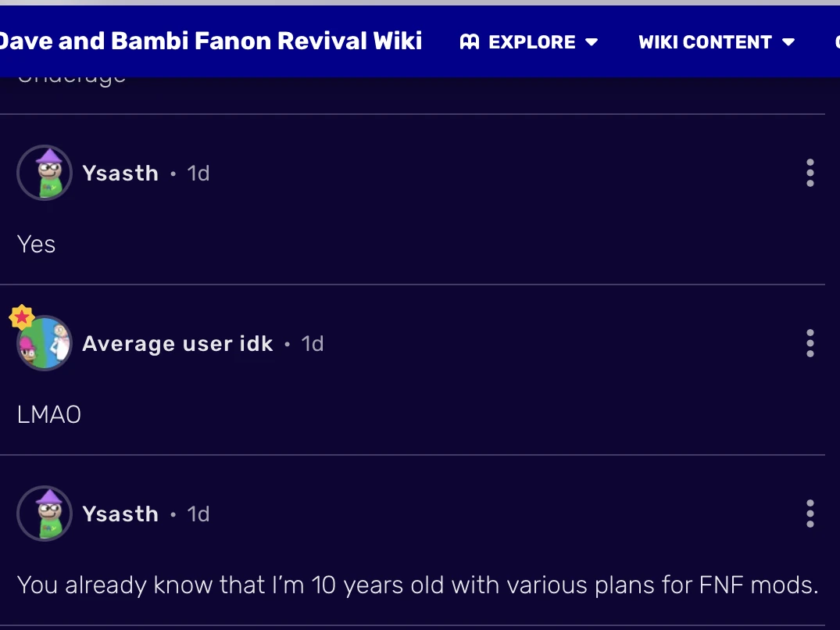840x630 pixels.
Task: Open Ysasth's top comment kebab menu
Action: pos(810,173)
